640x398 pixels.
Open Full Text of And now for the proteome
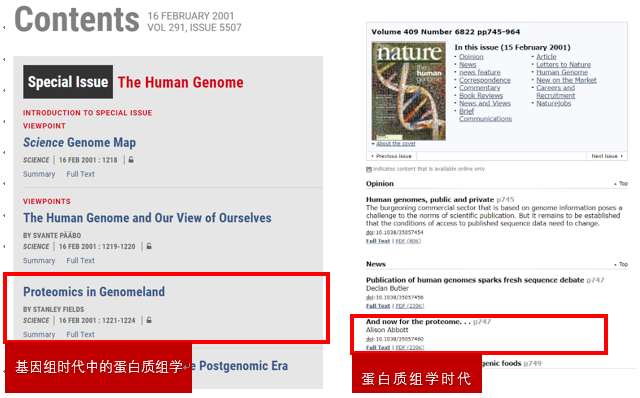point(378,347)
